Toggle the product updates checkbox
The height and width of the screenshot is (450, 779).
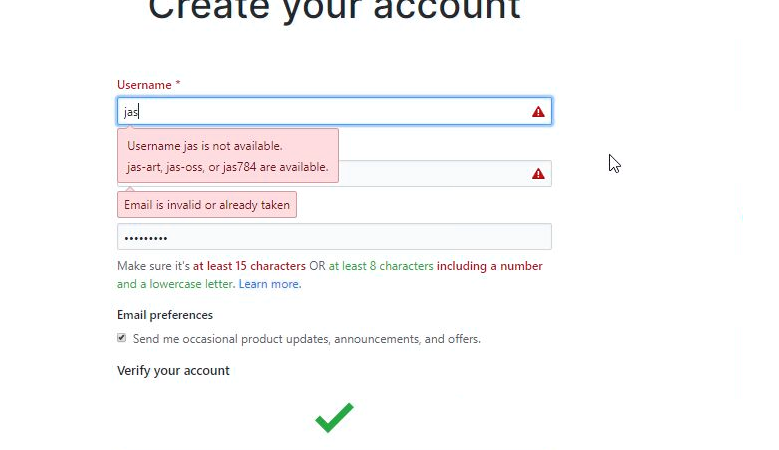tap(122, 338)
